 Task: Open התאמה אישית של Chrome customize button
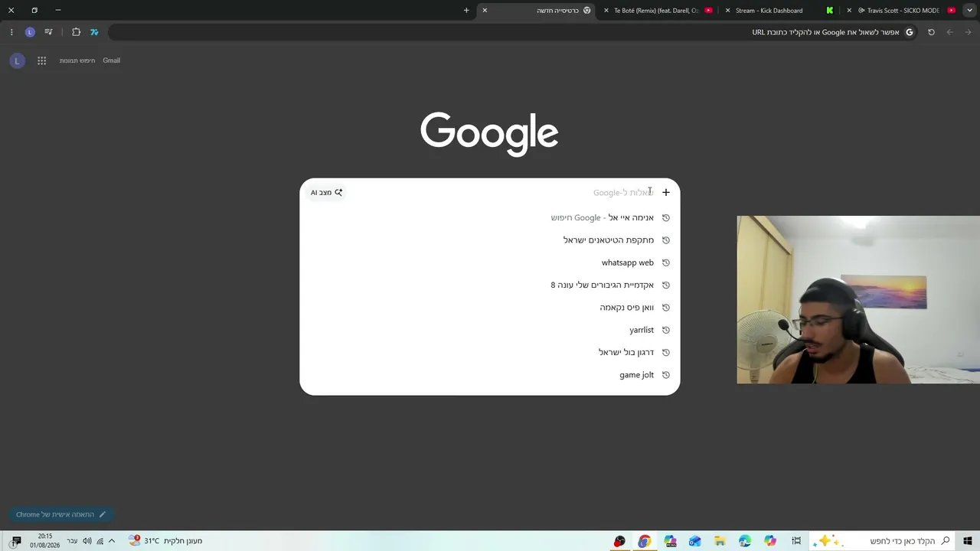coord(61,514)
